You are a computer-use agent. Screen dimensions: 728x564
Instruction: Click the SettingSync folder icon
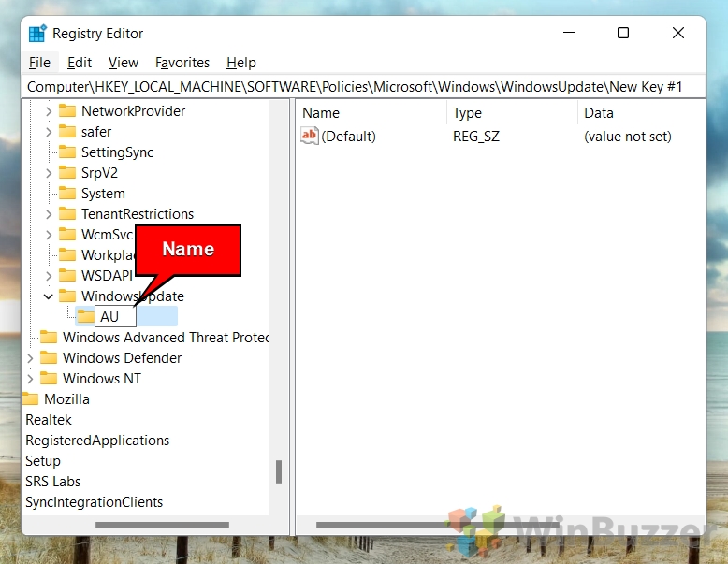pyautogui.click(x=67, y=152)
